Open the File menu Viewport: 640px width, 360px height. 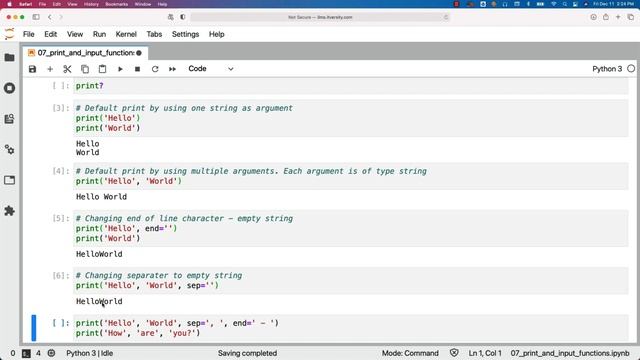(29, 34)
